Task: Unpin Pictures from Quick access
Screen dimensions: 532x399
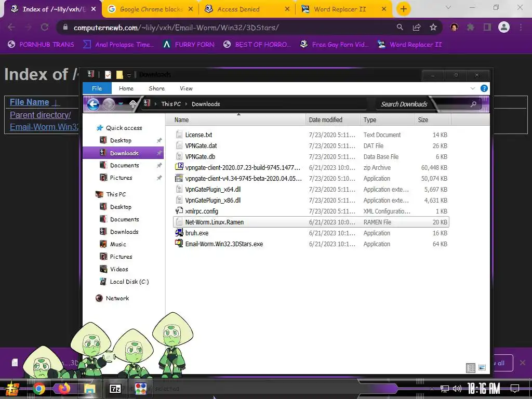Action: pyautogui.click(x=159, y=178)
